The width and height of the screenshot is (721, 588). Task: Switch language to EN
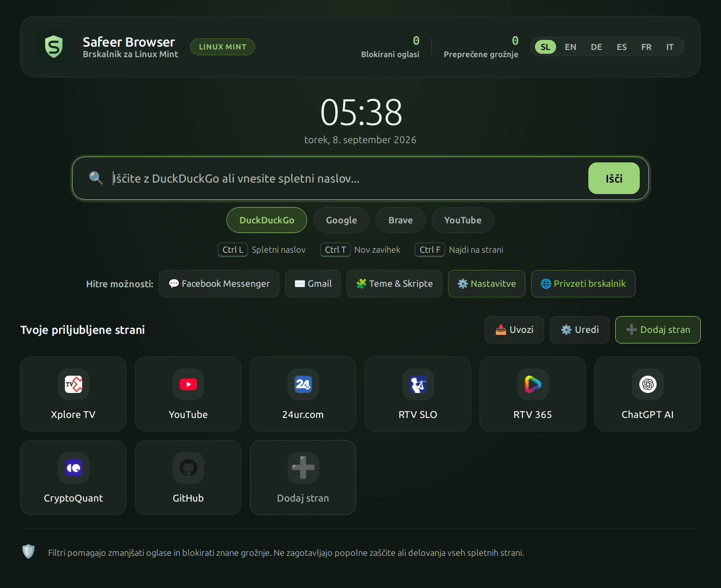pyautogui.click(x=571, y=47)
